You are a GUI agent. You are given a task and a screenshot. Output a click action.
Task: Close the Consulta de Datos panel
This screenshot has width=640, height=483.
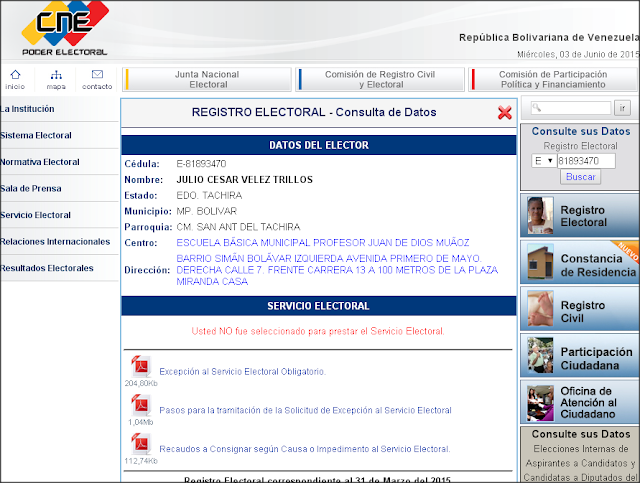pyautogui.click(x=504, y=112)
